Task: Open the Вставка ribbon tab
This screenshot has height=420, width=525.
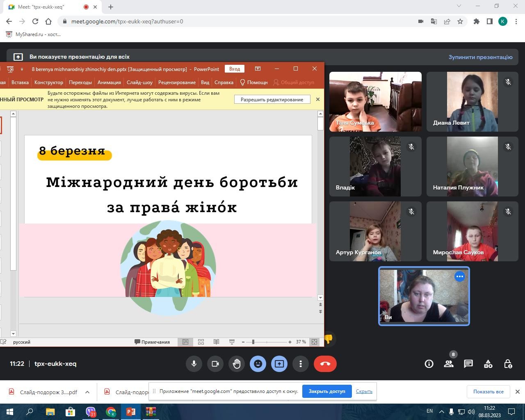Action: pos(20,82)
